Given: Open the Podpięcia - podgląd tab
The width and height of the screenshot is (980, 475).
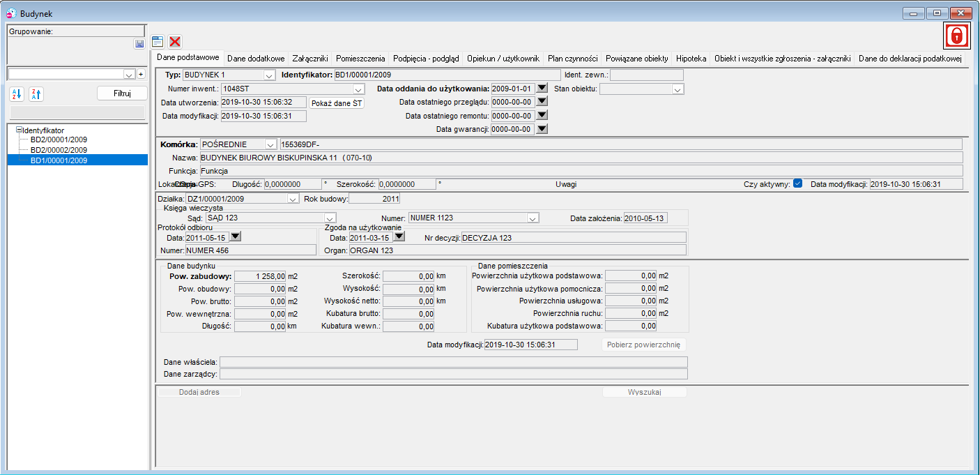Looking at the screenshot, I should [426, 59].
